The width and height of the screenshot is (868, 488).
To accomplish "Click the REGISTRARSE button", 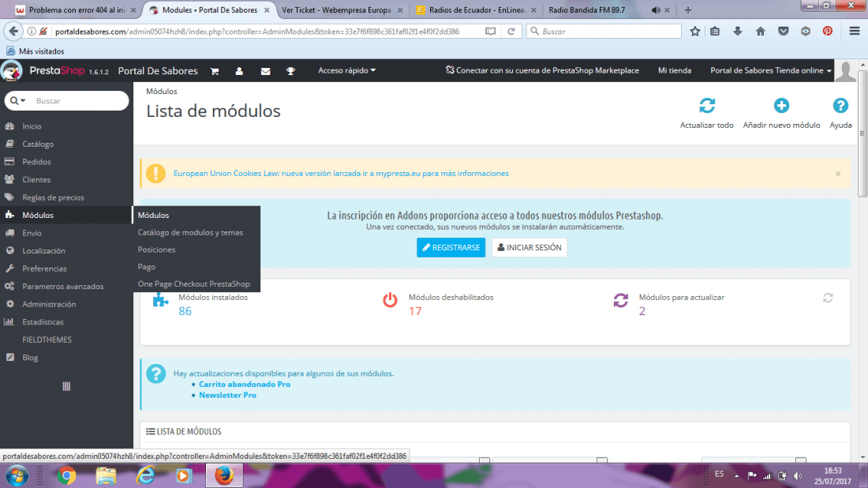I will [x=451, y=248].
